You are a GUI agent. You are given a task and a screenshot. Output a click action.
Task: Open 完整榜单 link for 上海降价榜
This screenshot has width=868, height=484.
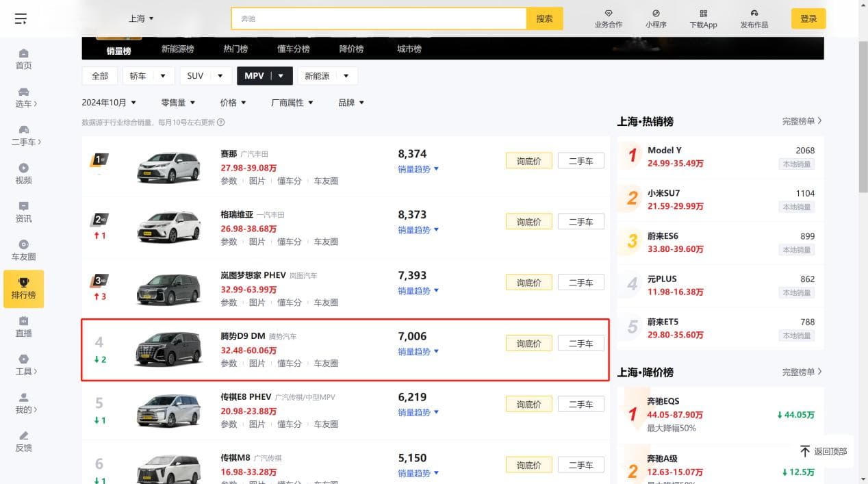[x=802, y=372]
